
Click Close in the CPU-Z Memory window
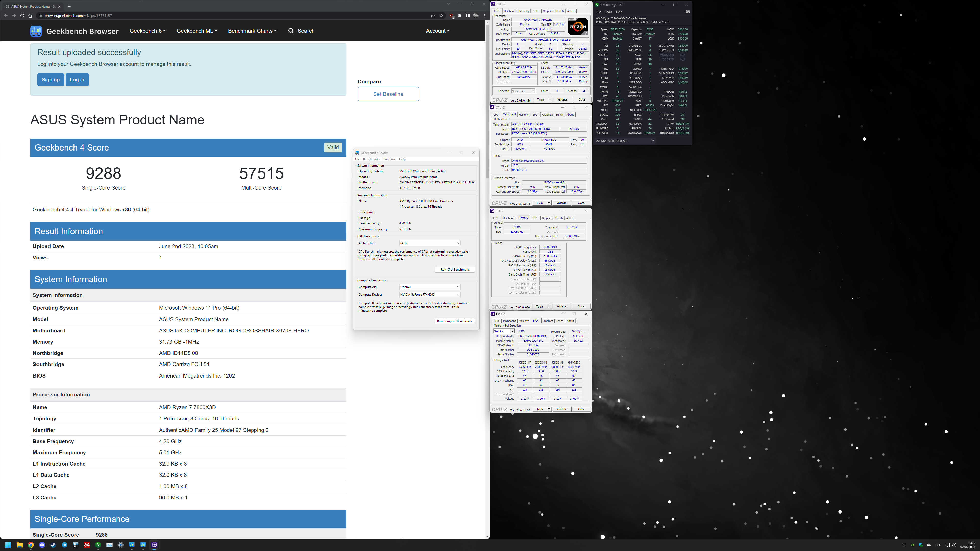point(581,306)
